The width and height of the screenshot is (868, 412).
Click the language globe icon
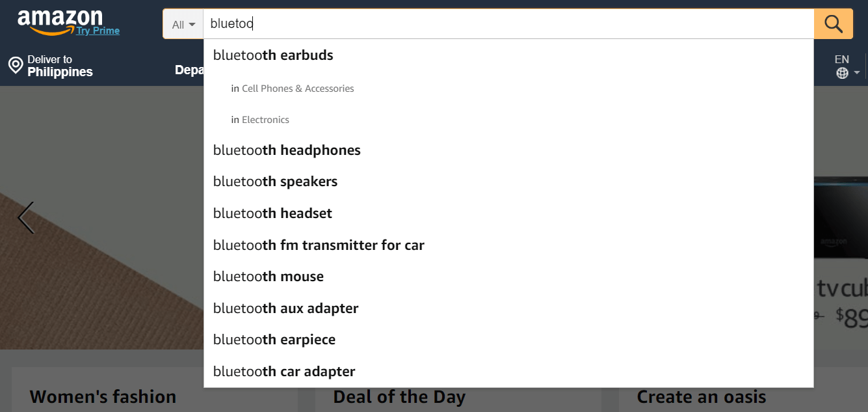pyautogui.click(x=842, y=73)
